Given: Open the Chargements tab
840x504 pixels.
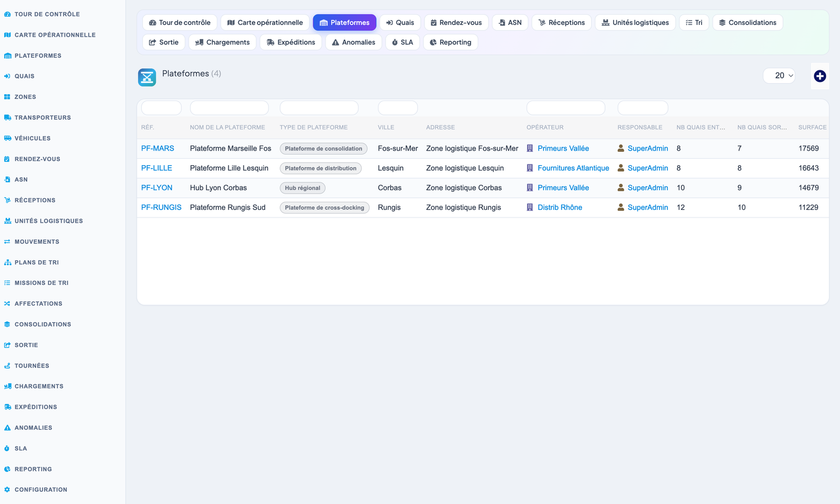Looking at the screenshot, I should pos(223,42).
